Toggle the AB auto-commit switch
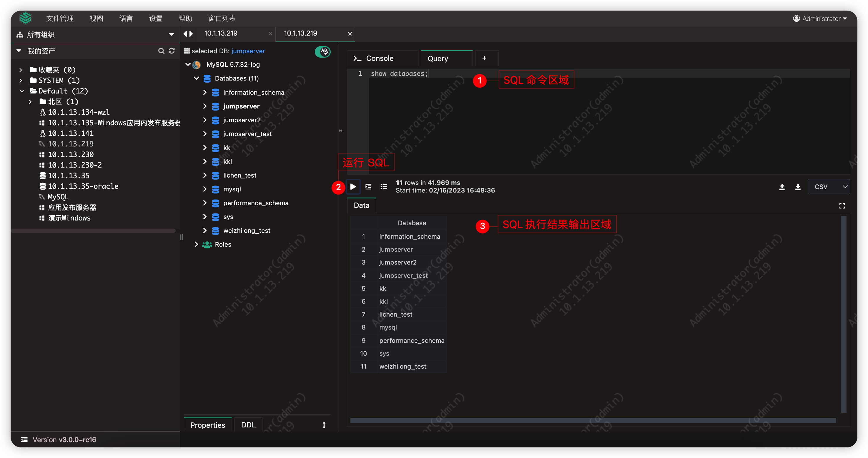The height and width of the screenshot is (458, 868). click(322, 51)
